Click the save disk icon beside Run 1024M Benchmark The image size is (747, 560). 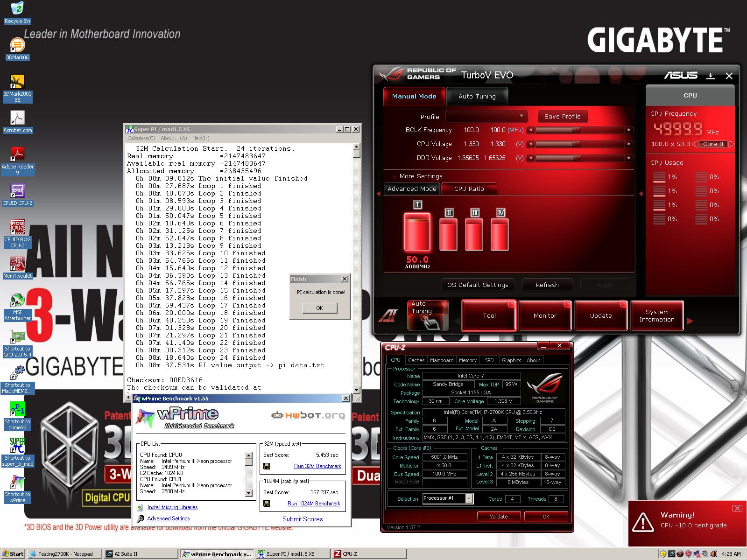267,504
